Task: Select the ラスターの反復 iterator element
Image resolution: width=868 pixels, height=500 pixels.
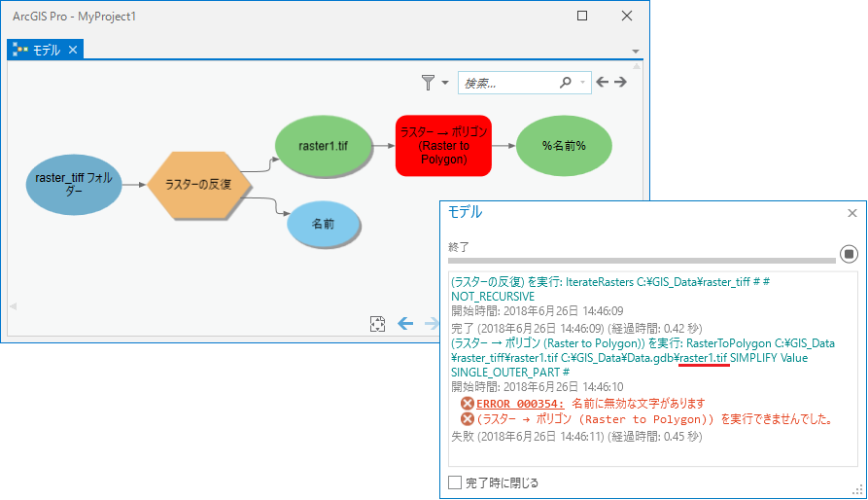Action: click(198, 185)
